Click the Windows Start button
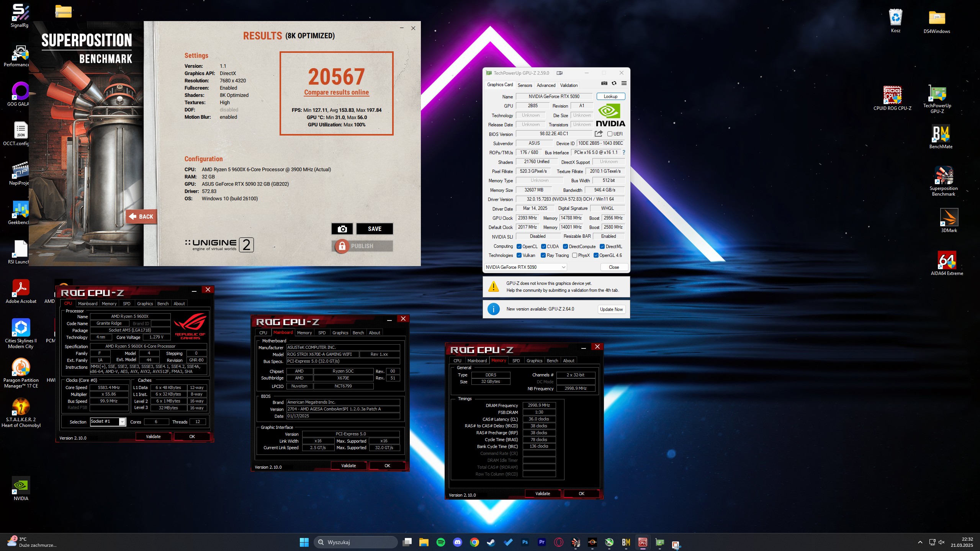Viewport: 980px width, 551px height. pyautogui.click(x=304, y=542)
